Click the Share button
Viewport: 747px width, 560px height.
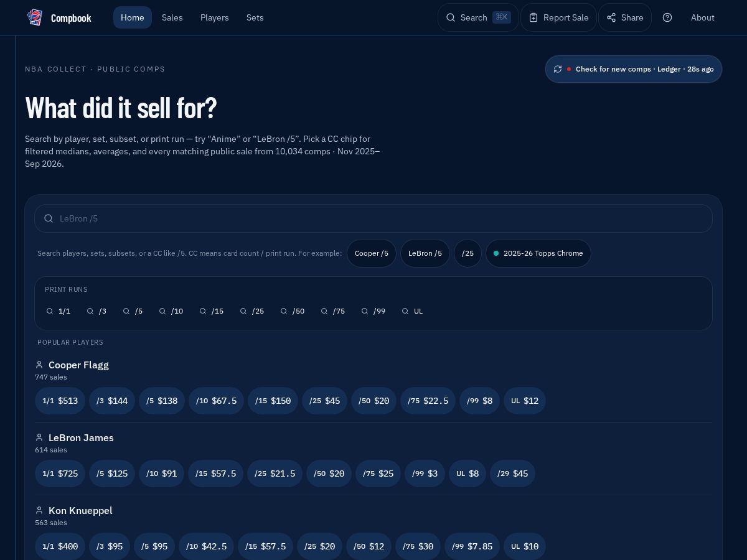[x=625, y=17]
